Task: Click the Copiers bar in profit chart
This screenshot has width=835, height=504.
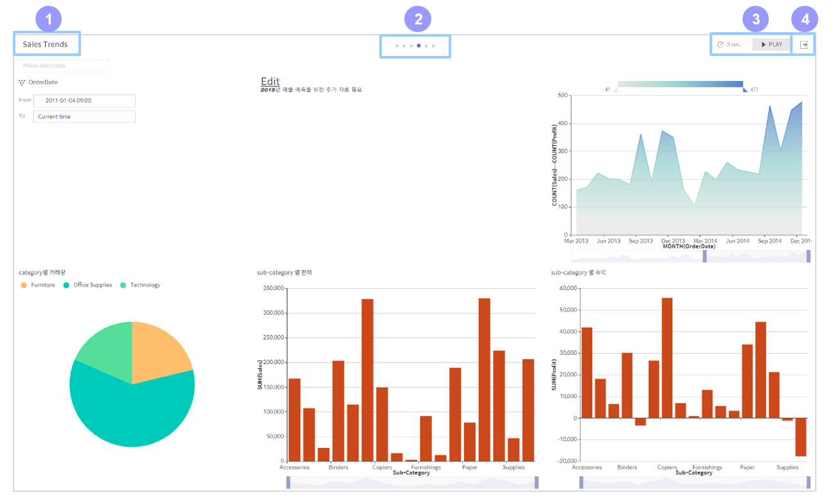Action: pyautogui.click(x=667, y=358)
